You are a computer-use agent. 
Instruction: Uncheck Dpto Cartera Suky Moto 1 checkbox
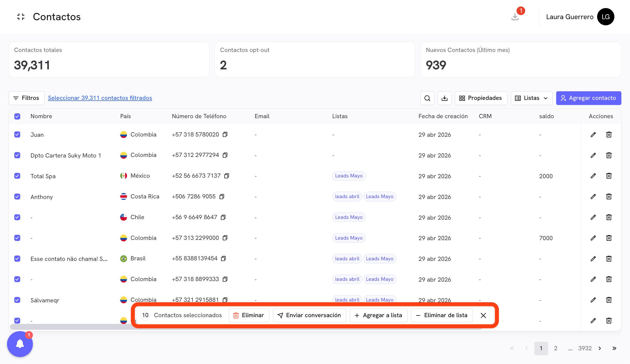pos(17,155)
